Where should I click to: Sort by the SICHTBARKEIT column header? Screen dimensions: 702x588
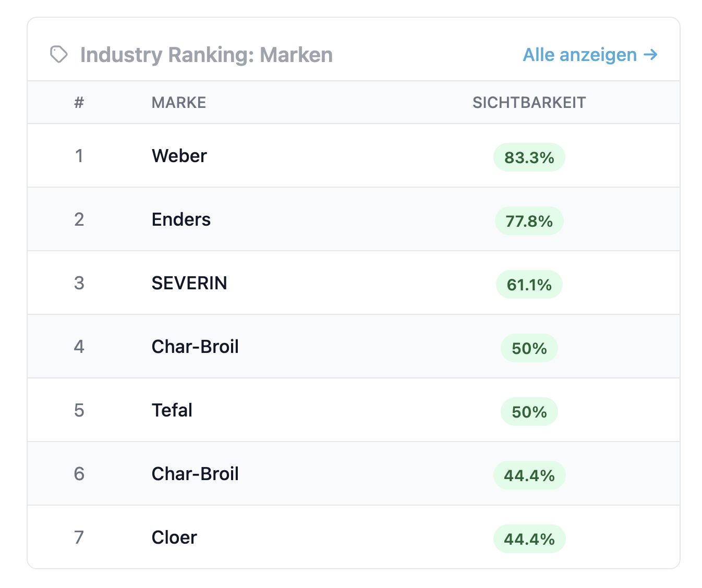coord(529,103)
